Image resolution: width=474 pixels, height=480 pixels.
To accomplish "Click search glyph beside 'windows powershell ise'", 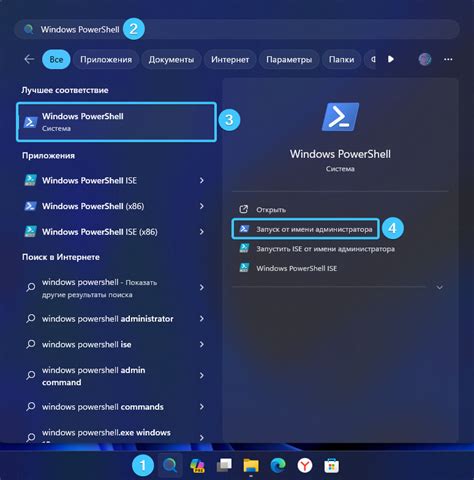I will tap(31, 344).
